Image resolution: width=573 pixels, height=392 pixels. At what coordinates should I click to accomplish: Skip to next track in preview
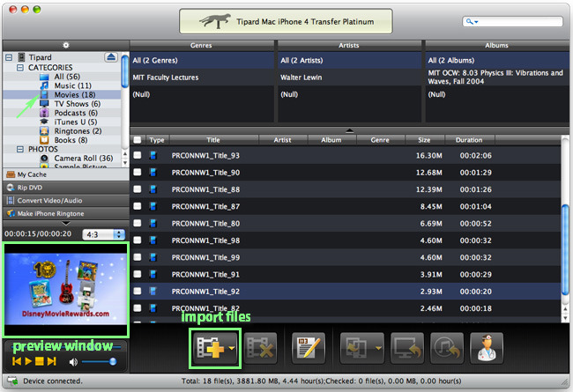point(51,361)
